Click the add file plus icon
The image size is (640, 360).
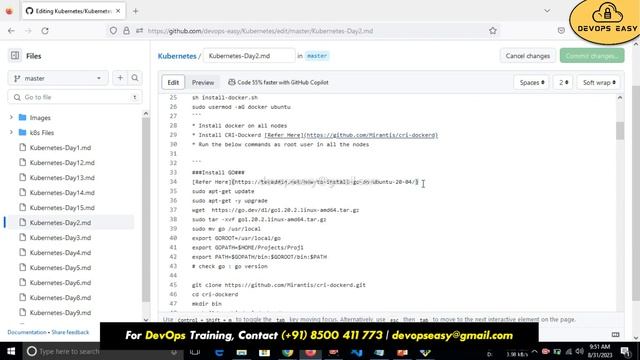120,78
